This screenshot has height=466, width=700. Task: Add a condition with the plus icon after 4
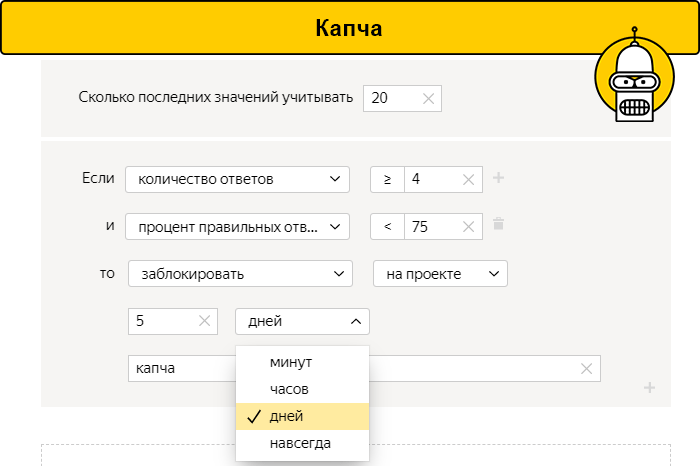point(499,179)
